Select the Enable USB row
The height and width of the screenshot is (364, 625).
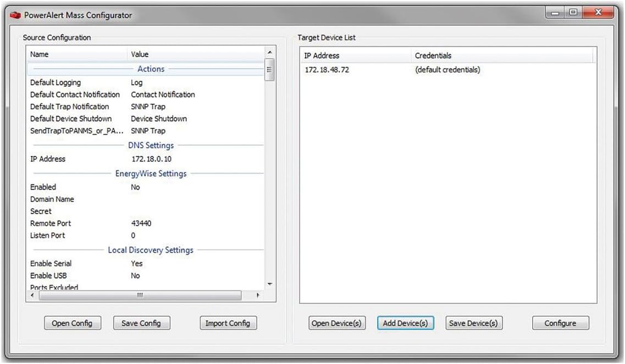[146, 276]
